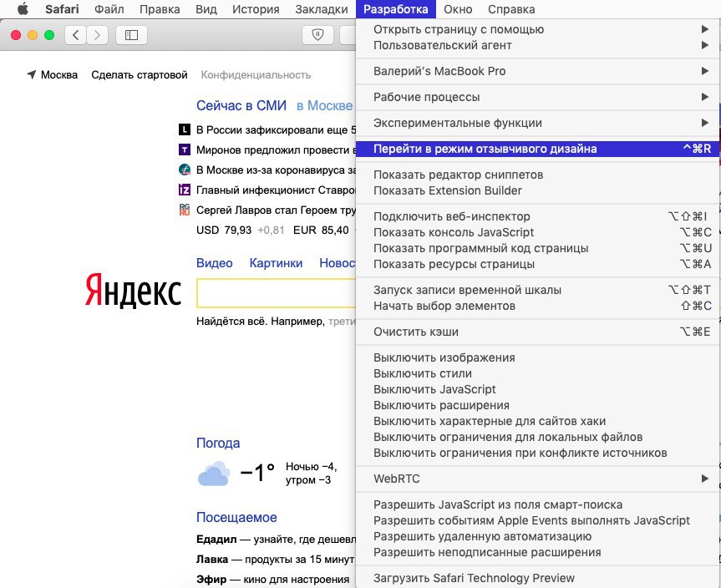Open the Справка menu
This screenshot has height=588, width=721.
[x=511, y=9]
